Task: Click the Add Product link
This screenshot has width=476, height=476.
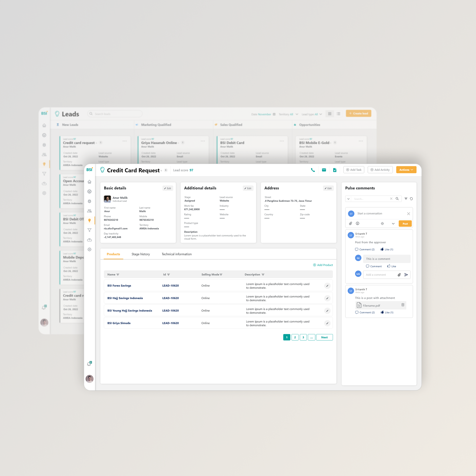Action: click(x=323, y=265)
